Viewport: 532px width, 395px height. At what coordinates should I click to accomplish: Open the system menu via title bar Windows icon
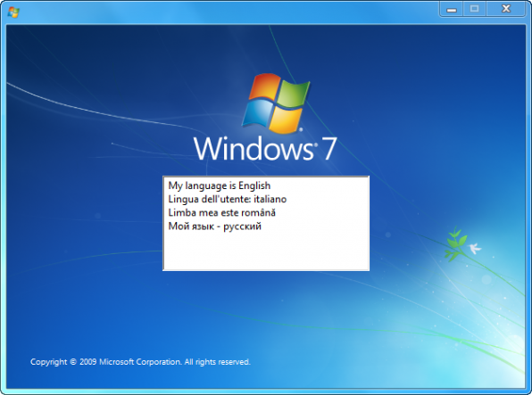[13, 12]
